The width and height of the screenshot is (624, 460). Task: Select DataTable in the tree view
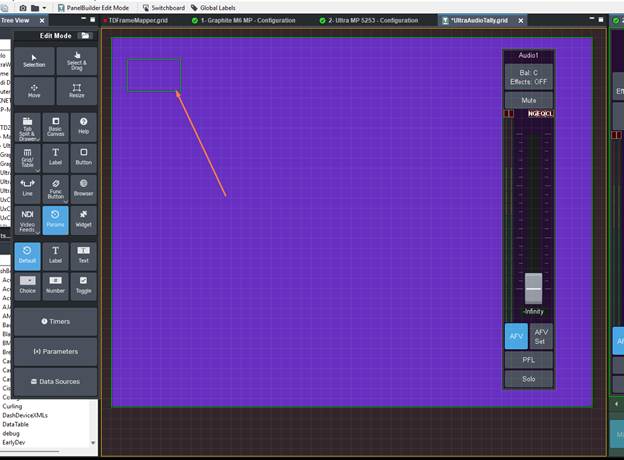click(16, 425)
